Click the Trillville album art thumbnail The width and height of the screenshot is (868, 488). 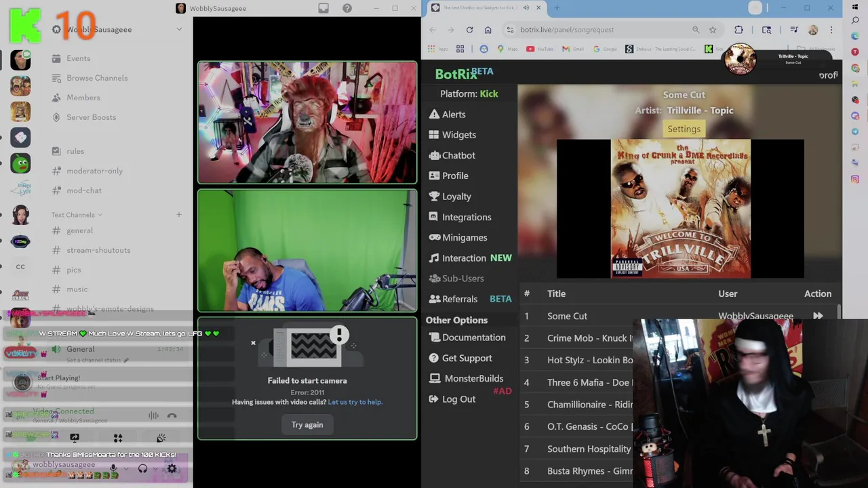(681, 209)
